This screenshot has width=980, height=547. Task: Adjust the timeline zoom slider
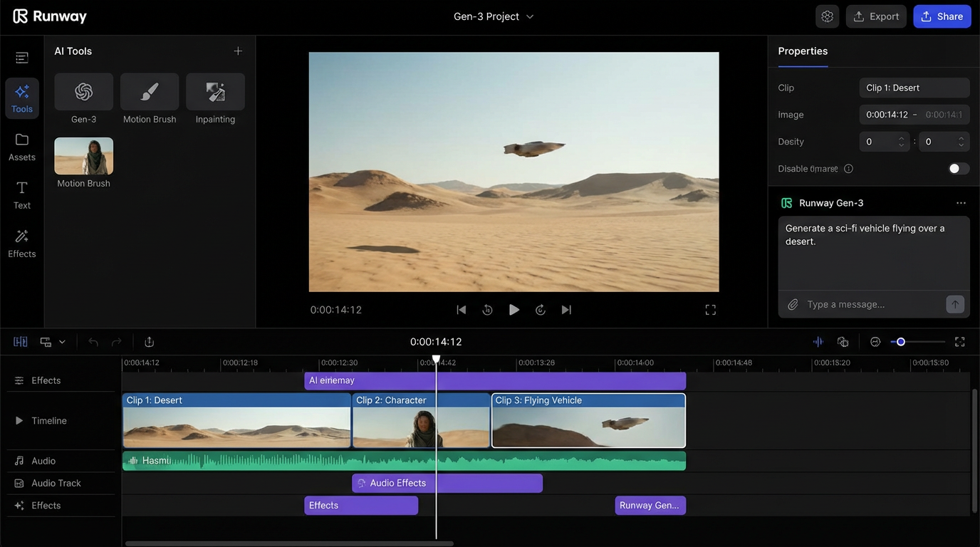coord(901,342)
